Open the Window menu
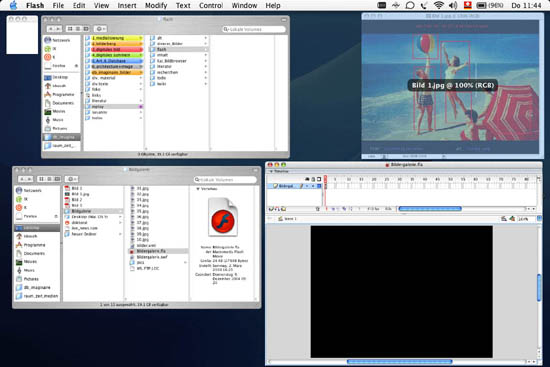Screen dimensions: 550x367 [x=244, y=5]
